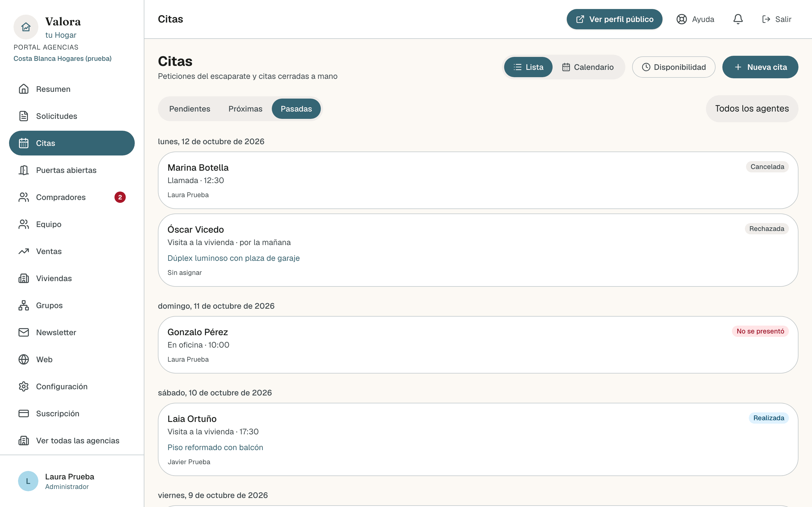Open Puertas abiertas door icon
The width and height of the screenshot is (812, 507).
tap(23, 170)
